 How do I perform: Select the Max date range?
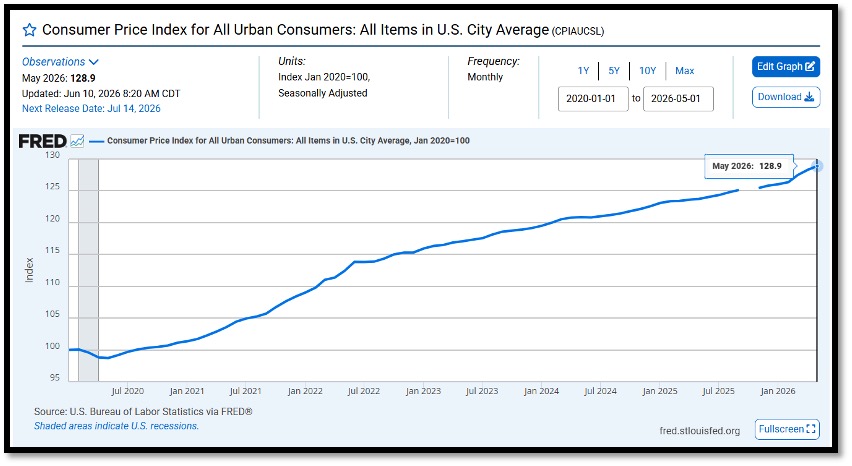click(x=685, y=71)
